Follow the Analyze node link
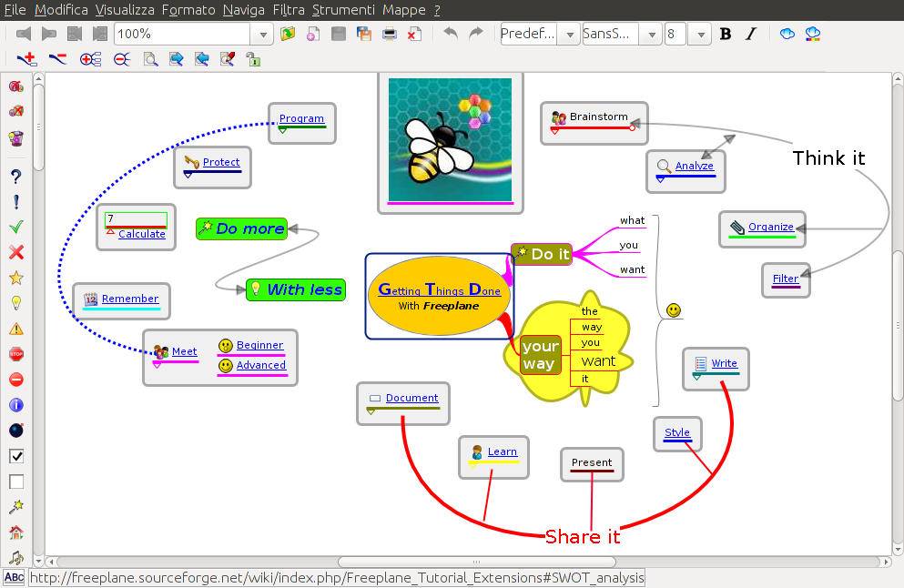904x588 pixels. tap(694, 166)
